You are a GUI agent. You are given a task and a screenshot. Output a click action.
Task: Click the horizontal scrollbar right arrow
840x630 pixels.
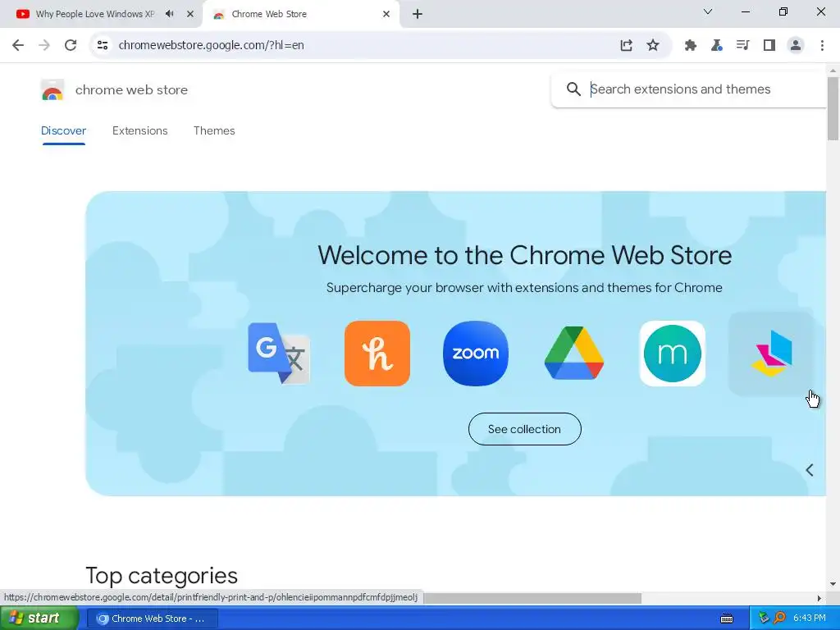(819, 598)
